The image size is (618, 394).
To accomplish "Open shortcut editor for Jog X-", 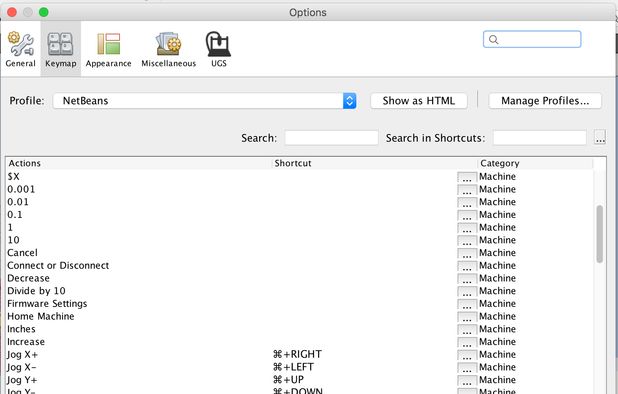I will click(x=467, y=368).
